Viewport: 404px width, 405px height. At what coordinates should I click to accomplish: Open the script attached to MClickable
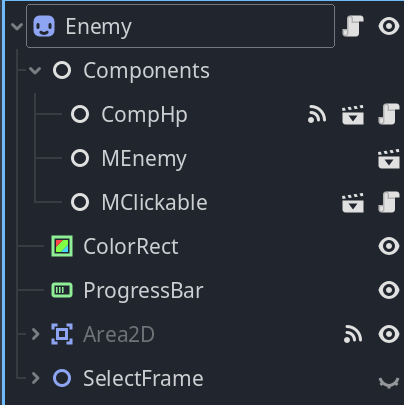(389, 202)
